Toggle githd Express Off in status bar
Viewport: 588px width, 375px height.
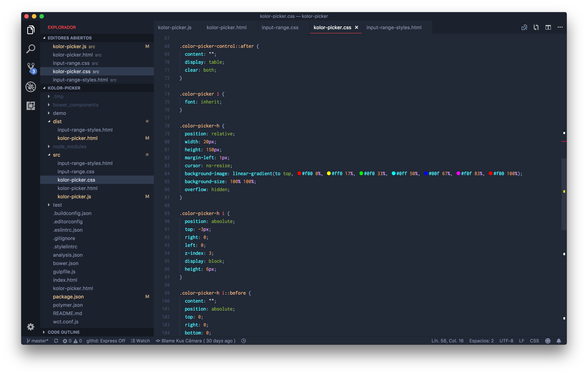click(106, 341)
